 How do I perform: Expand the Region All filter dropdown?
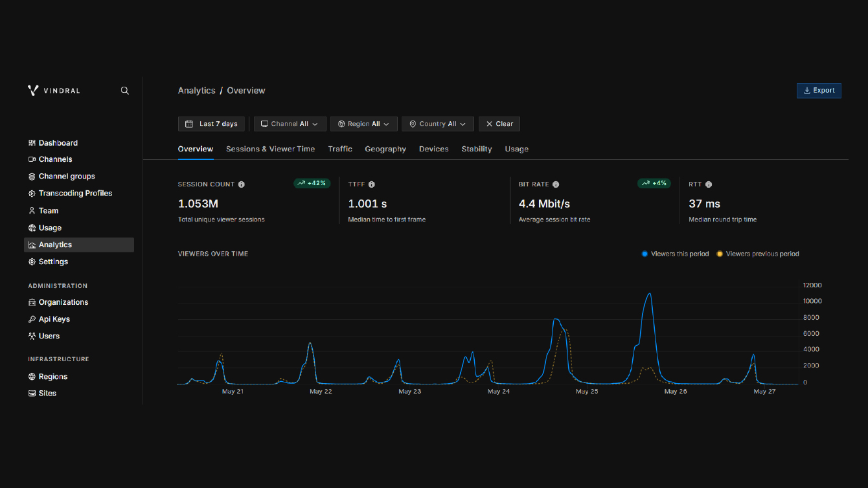pyautogui.click(x=363, y=124)
